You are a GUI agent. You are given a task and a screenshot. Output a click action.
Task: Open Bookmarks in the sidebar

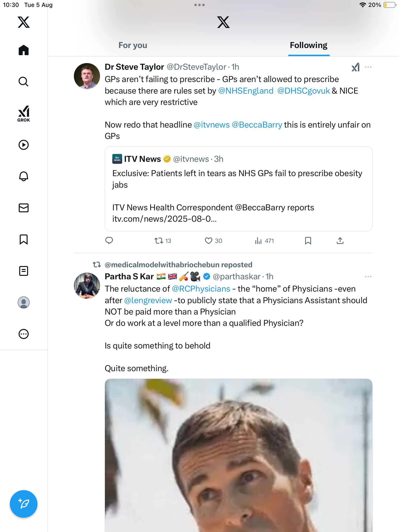pos(24,239)
